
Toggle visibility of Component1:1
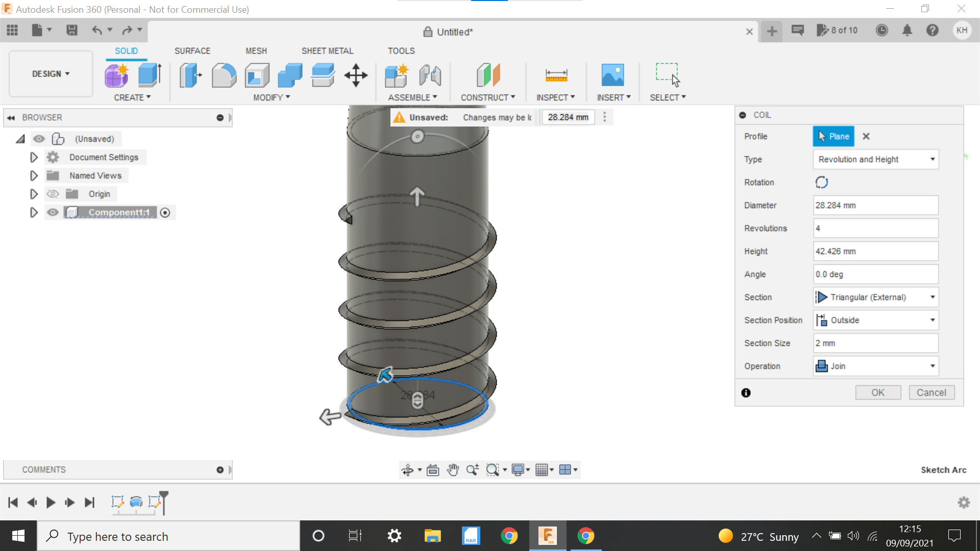click(53, 212)
